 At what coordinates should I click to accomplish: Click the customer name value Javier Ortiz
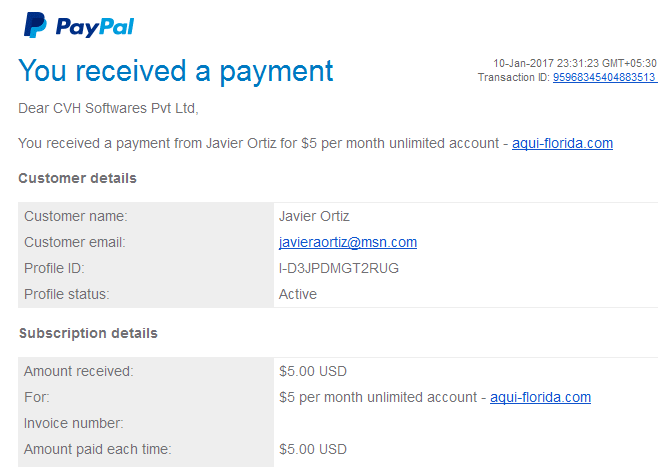click(314, 216)
